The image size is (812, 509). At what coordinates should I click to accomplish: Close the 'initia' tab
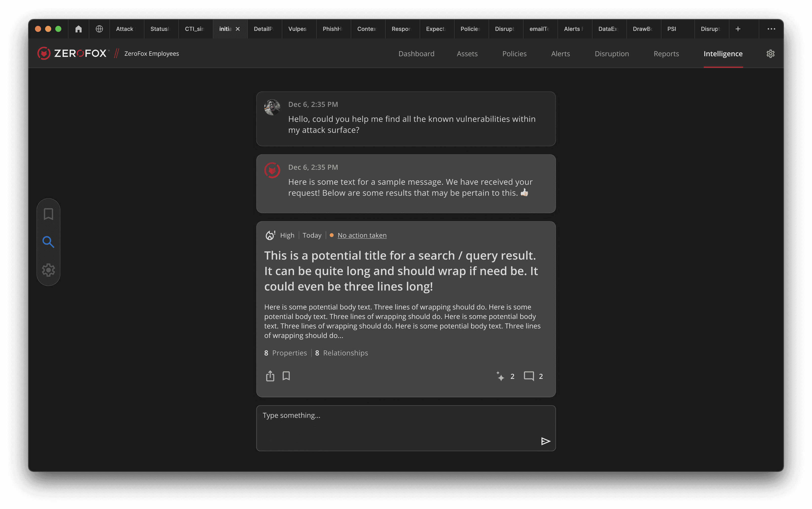coord(237,29)
